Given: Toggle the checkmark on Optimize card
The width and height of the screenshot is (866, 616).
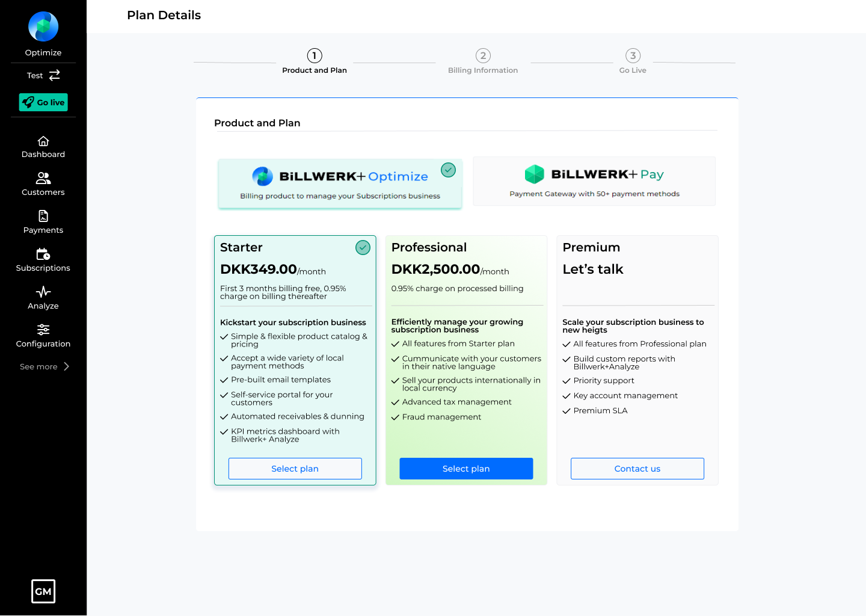Looking at the screenshot, I should 448,170.
